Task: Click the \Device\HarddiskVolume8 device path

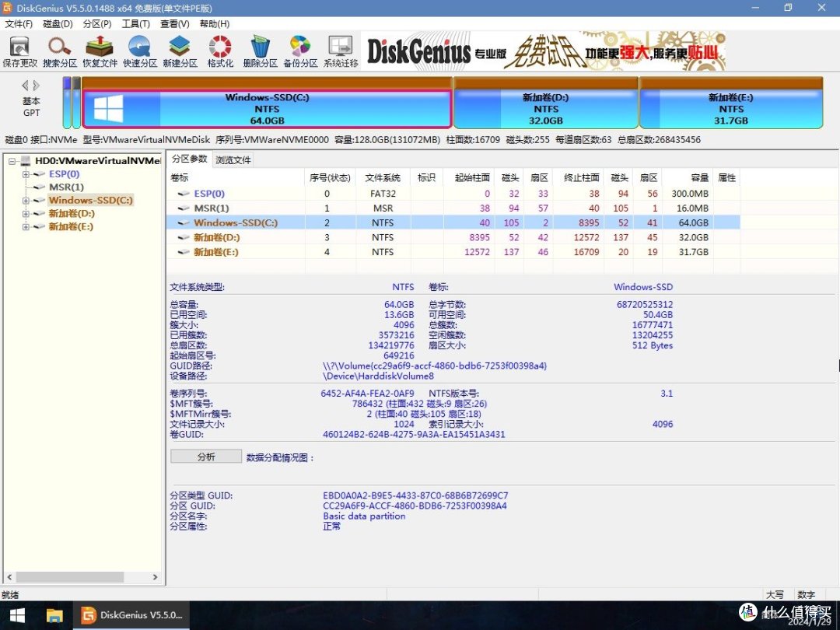Action: click(378, 376)
